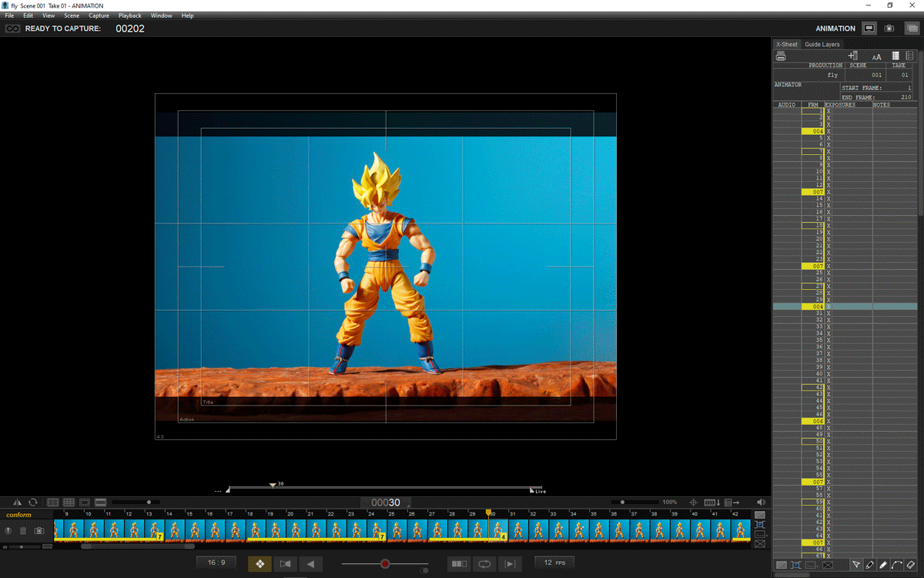Toggle compact row view icon in X-Sheet

click(896, 56)
